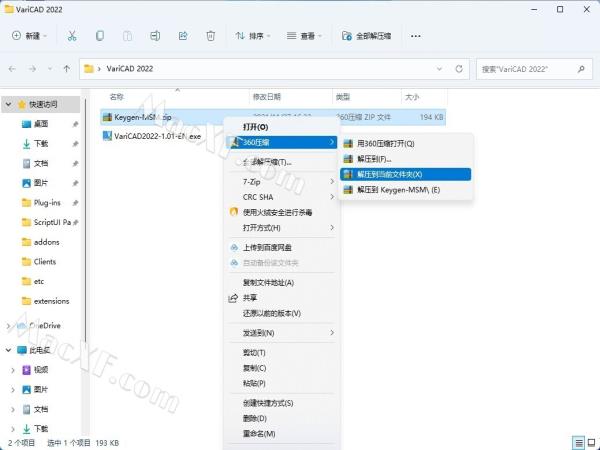Image resolution: width=600 pixels, height=450 pixels.
Task: Choose Open with 360 Zip (Q)
Action: coord(406,143)
